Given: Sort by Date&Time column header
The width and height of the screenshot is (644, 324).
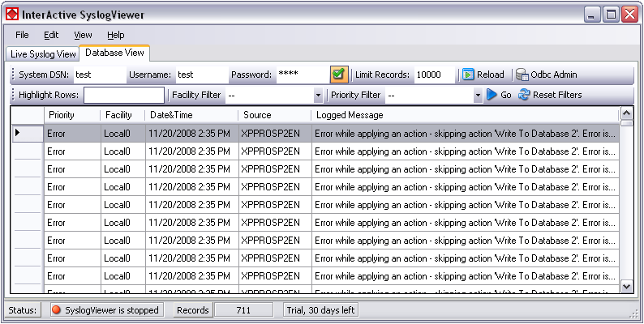Looking at the screenshot, I should point(191,115).
